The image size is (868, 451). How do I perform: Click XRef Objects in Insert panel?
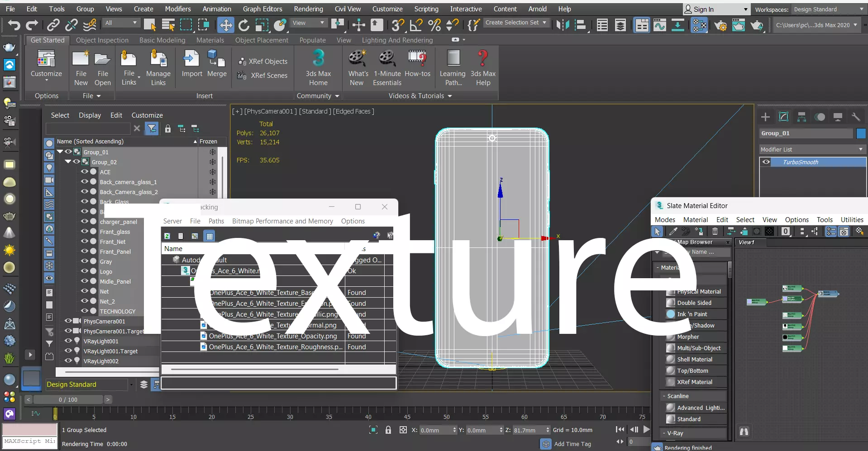click(263, 62)
